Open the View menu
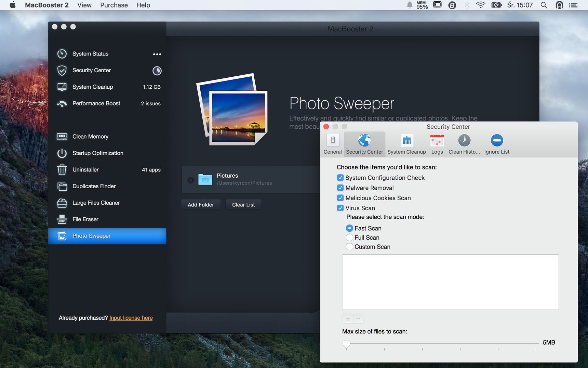The image size is (588, 368). click(84, 5)
